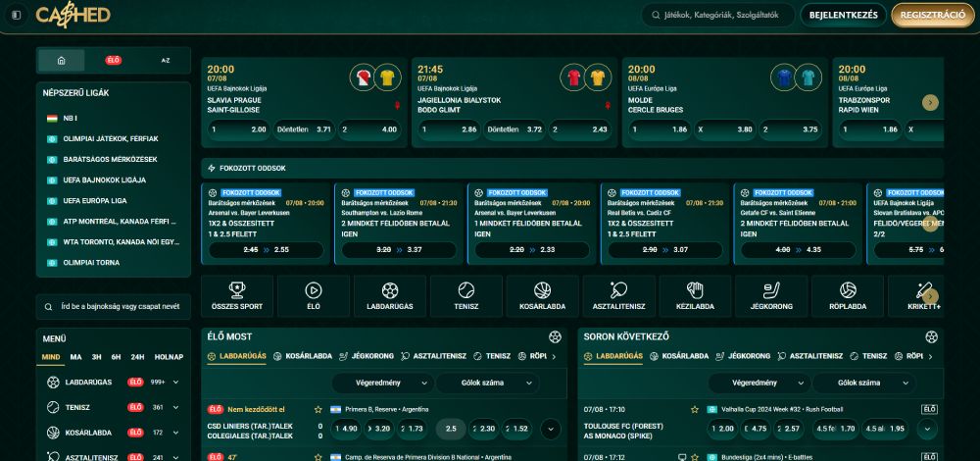Open the Összes Sport trophy tile

pyautogui.click(x=237, y=295)
